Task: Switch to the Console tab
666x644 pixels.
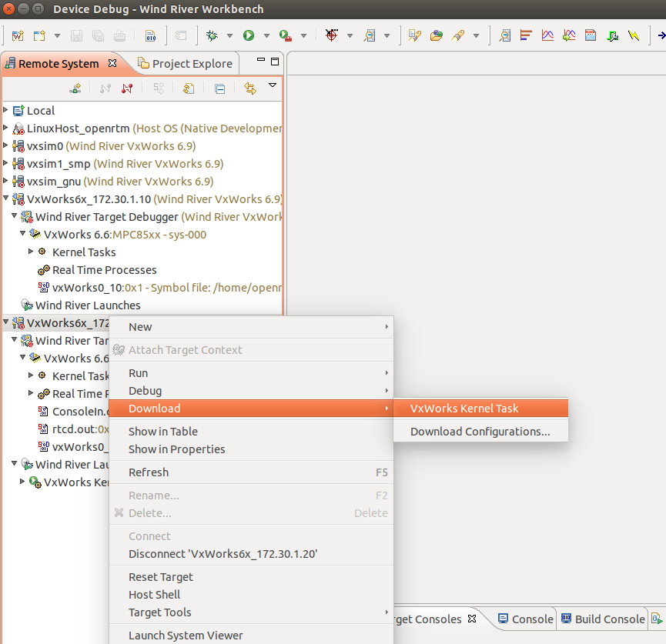Action: (526, 619)
